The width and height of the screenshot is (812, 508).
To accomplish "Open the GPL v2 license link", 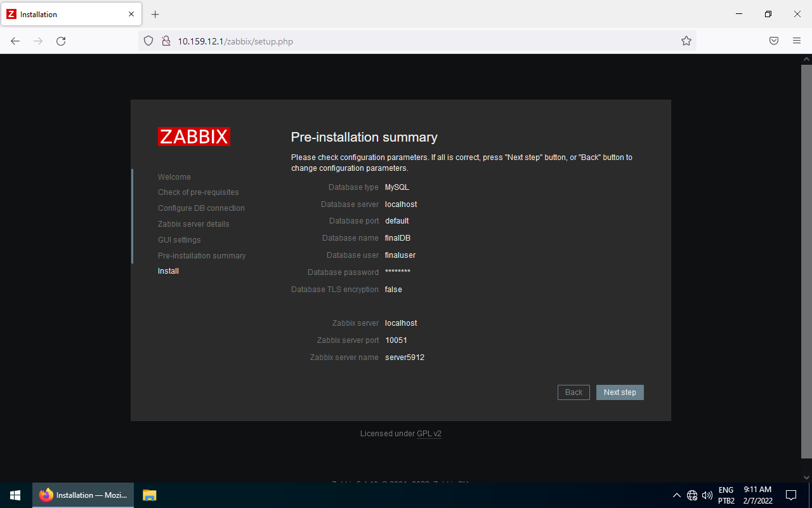I will point(429,434).
